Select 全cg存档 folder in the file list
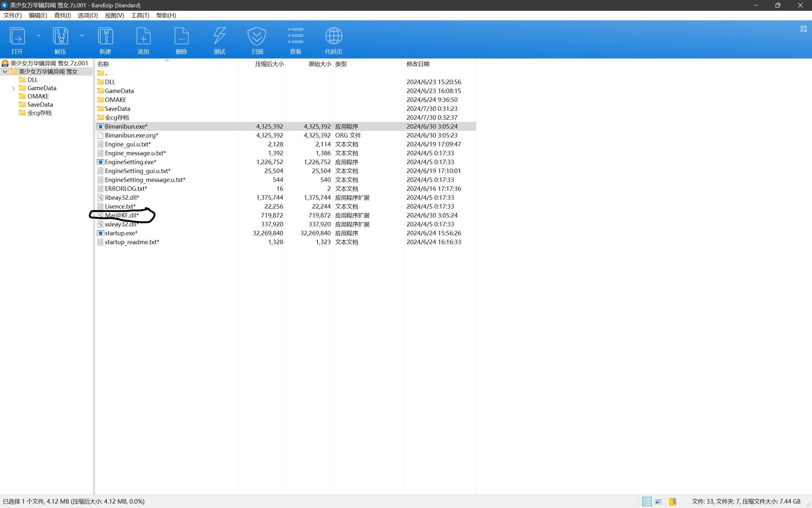This screenshot has width=812, height=508. [x=117, y=117]
